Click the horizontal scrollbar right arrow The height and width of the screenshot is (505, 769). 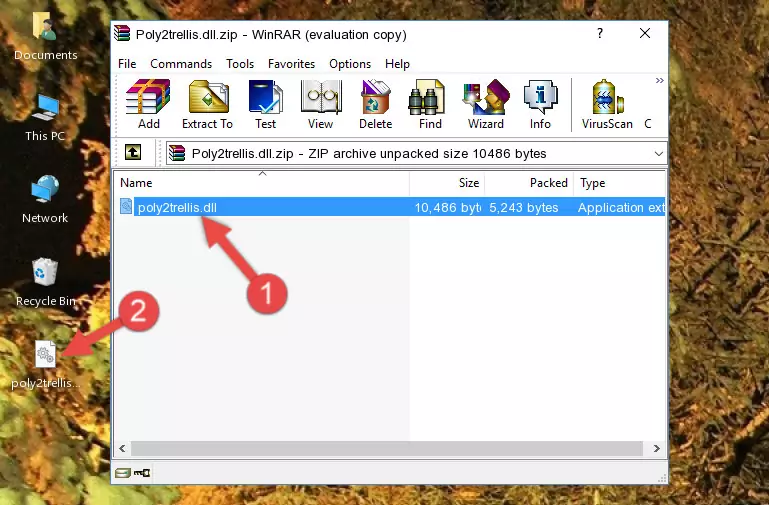656,448
